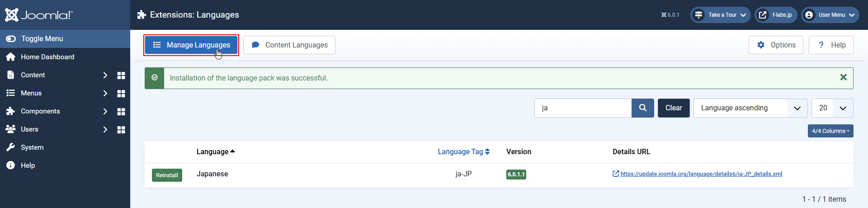
Task: Click the Content chevron arrow
Action: pyautogui.click(x=105, y=75)
